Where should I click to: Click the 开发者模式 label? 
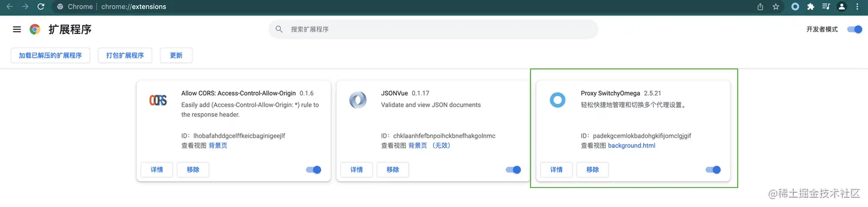[822, 29]
